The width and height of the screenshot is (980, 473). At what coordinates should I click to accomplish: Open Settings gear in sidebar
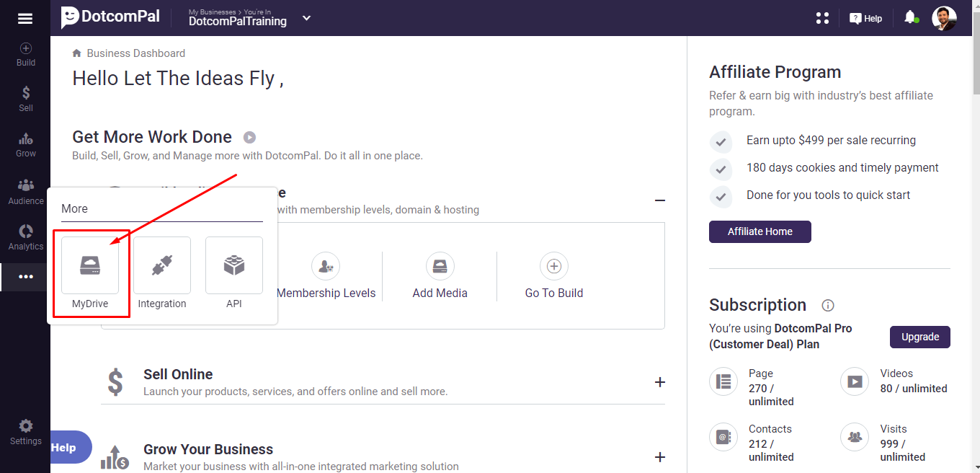click(25, 432)
